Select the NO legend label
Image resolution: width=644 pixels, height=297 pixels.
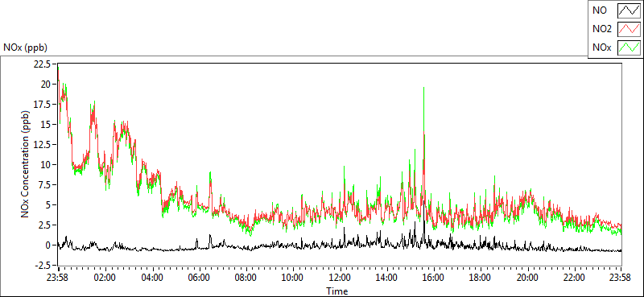[x=600, y=10]
